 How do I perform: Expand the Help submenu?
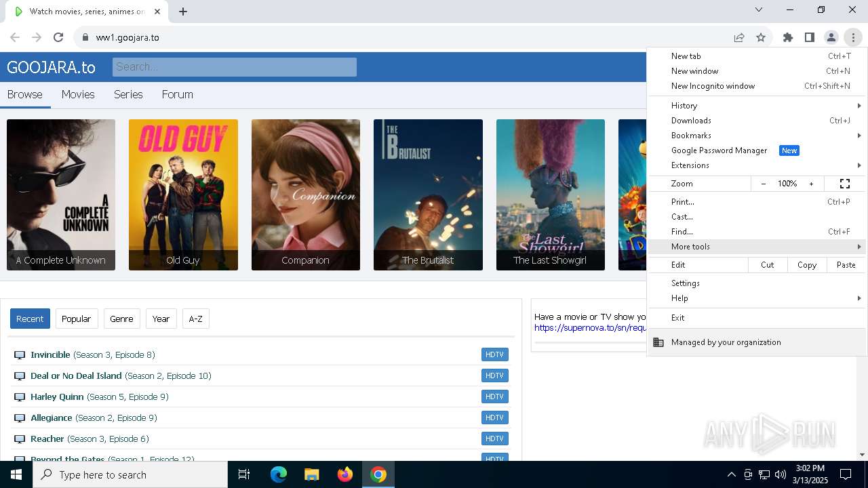coord(757,298)
